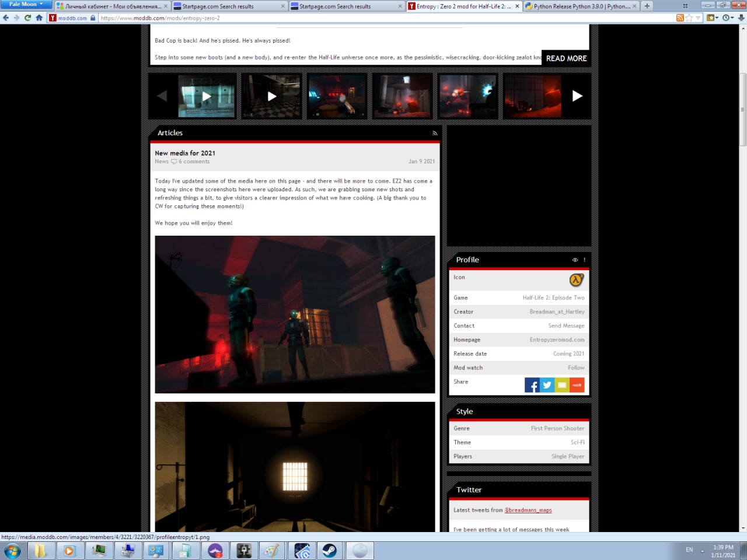Open the Bookmarks menu toolbar button
This screenshot has height=560, width=747.
pos(713,17)
